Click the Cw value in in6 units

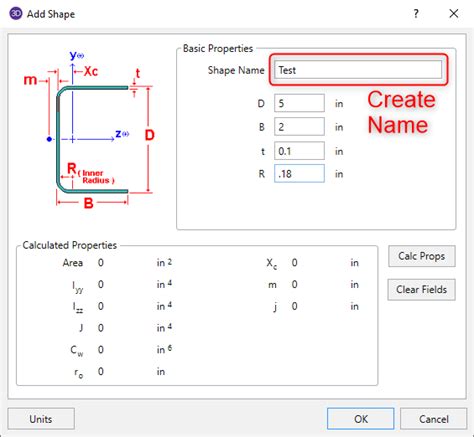tap(101, 350)
